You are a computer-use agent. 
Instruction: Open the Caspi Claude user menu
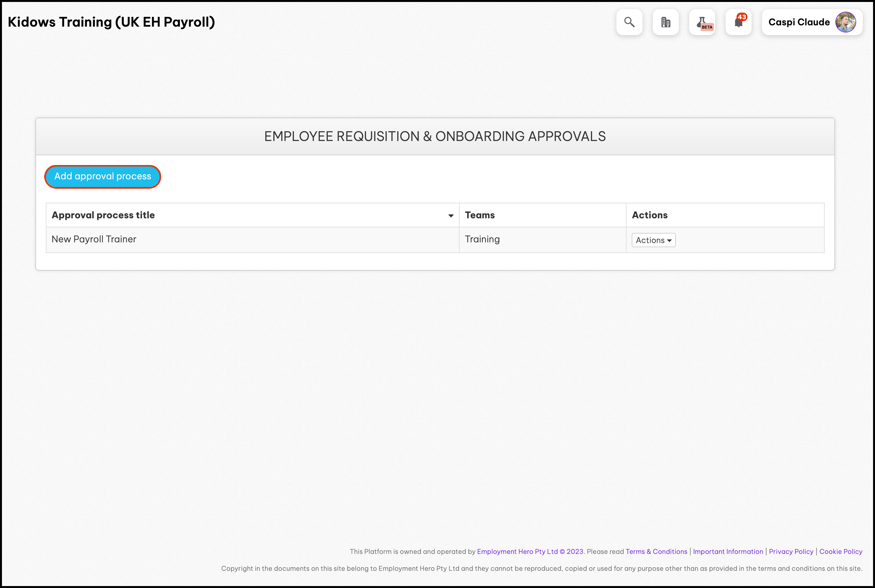(x=812, y=22)
